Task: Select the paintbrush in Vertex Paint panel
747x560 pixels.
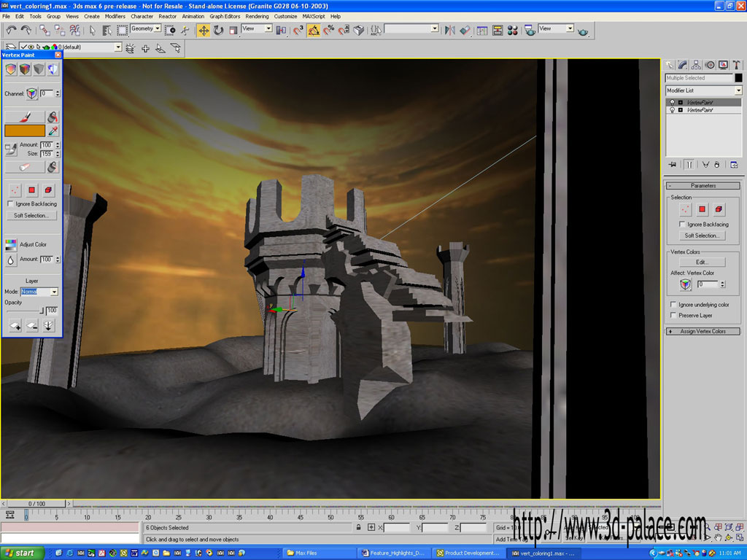Action: 25,117
